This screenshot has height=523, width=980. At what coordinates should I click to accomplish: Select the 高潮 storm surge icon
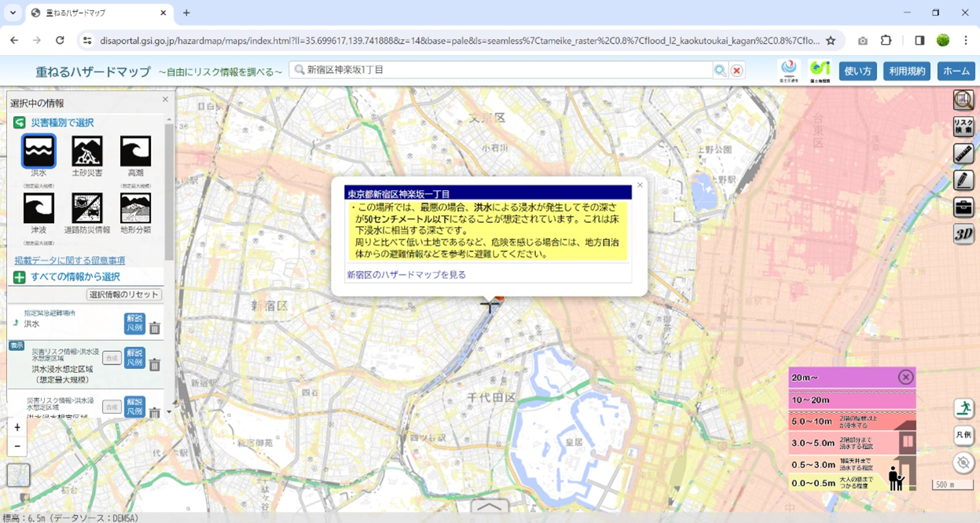pos(135,151)
